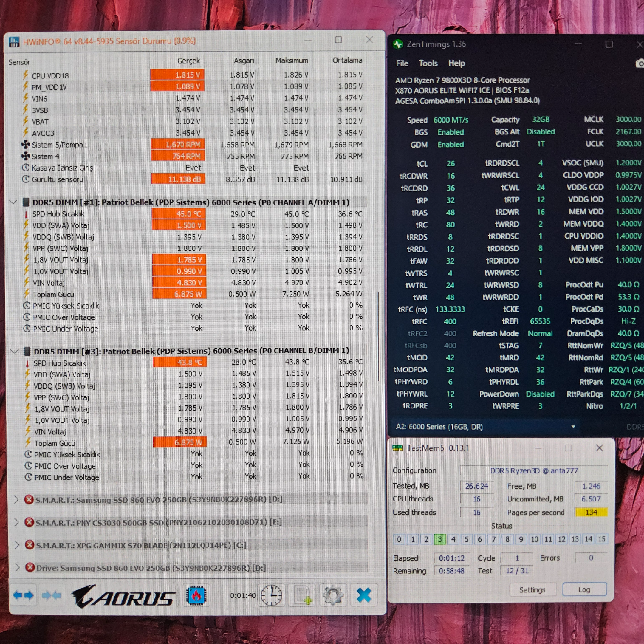The height and width of the screenshot is (644, 644).
Task: Open the Help menu in ZenTimings
Action: (456, 63)
